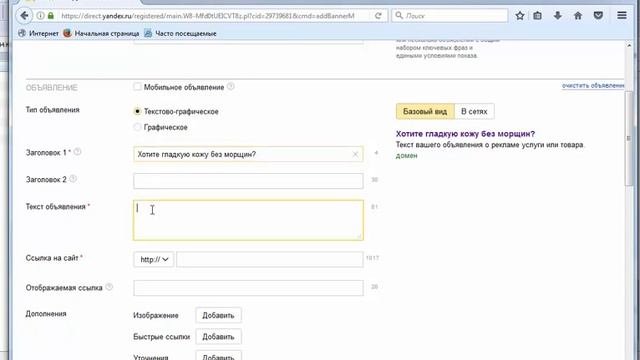Open help icon beside Заголовок 2
Screen dimensions: 640x360
(73, 179)
